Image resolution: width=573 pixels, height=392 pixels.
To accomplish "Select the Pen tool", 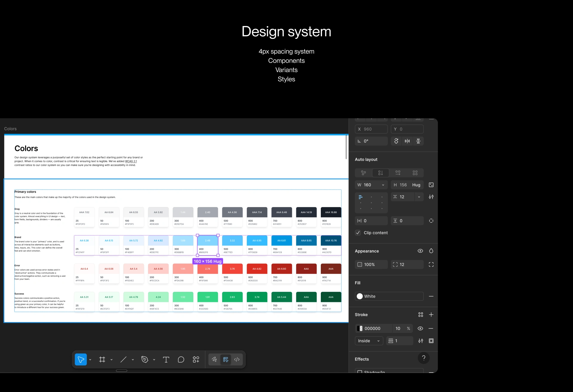I will tap(145, 359).
